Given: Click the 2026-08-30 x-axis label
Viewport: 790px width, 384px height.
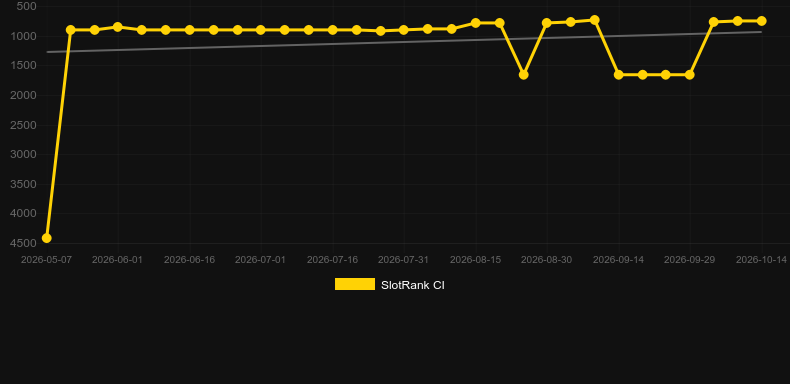Looking at the screenshot, I should (x=547, y=260).
